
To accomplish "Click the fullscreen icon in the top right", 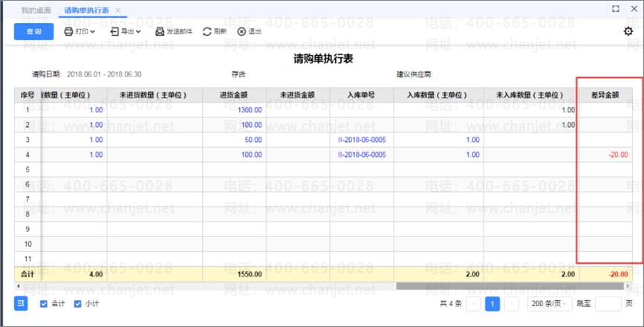I will tap(615, 9).
